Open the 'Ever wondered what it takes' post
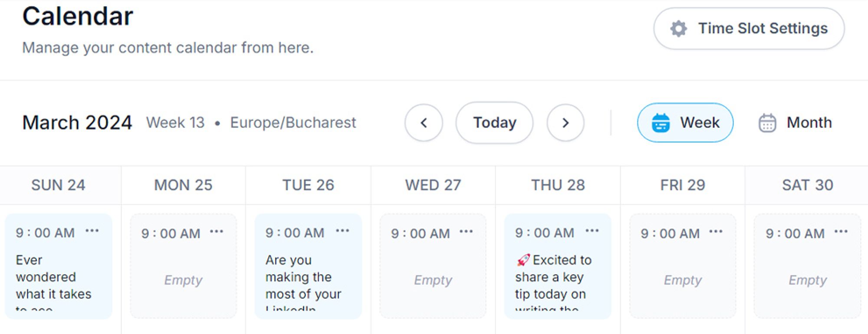 (x=58, y=266)
